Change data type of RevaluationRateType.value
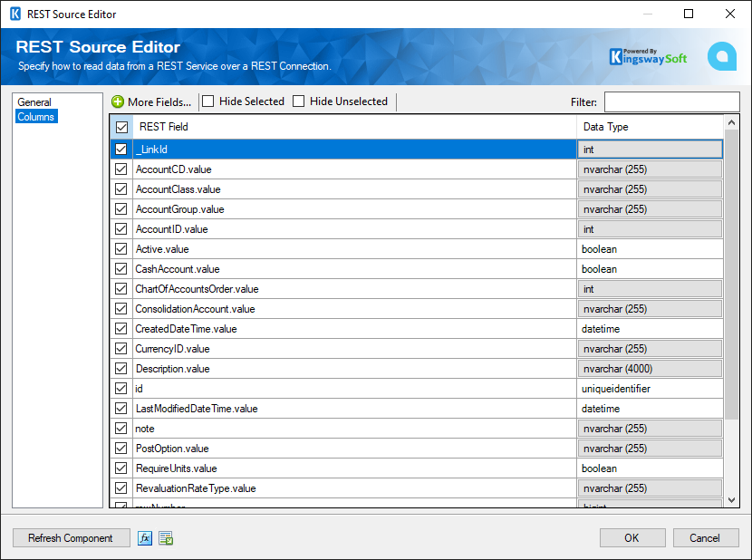This screenshot has height=560, width=752. coord(650,488)
